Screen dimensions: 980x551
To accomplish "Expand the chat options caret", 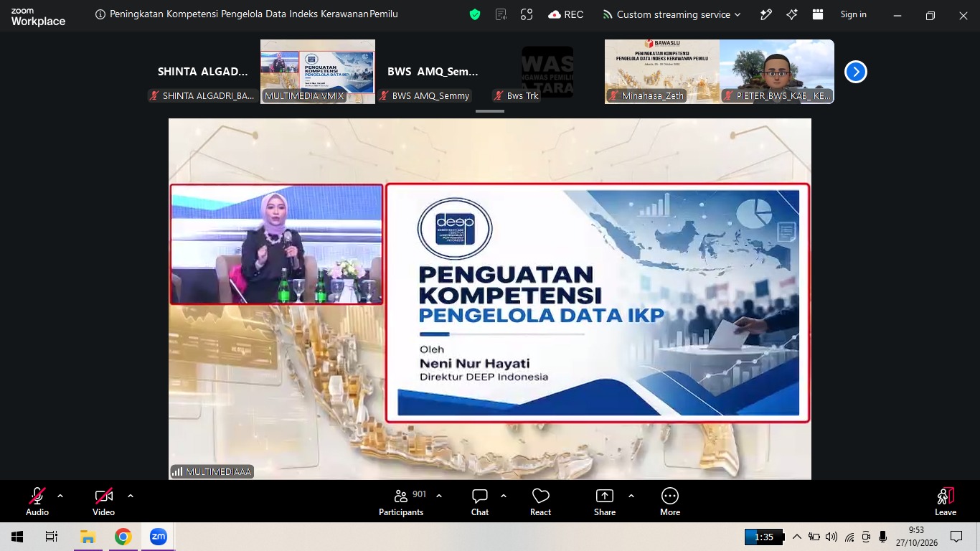I will click(x=504, y=495).
